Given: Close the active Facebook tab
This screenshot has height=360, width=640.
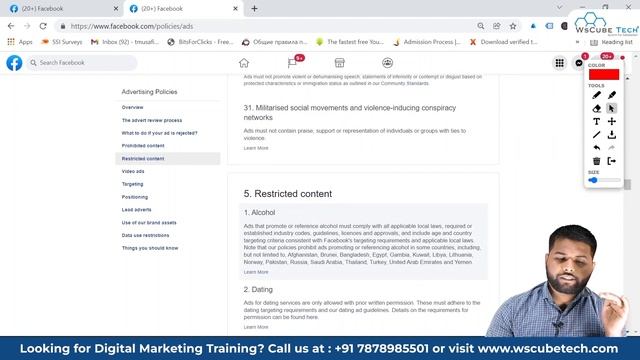Looking at the screenshot, I should 235,9.
